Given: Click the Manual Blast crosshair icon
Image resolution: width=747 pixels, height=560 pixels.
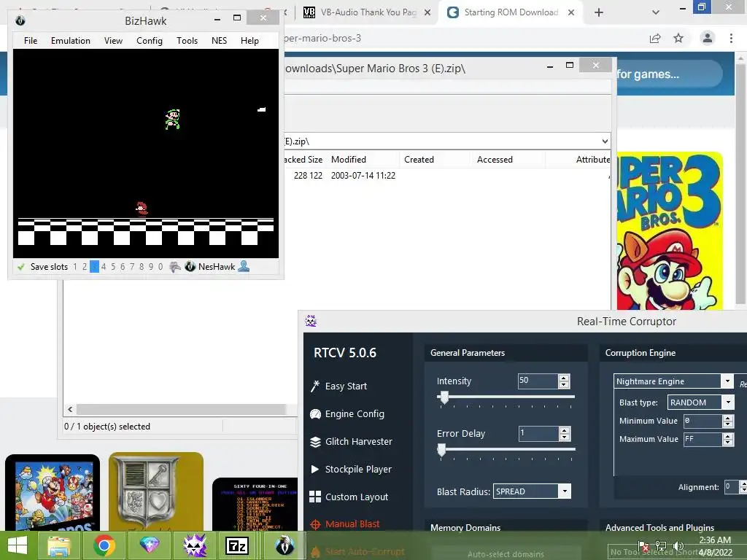Looking at the screenshot, I should tap(315, 524).
